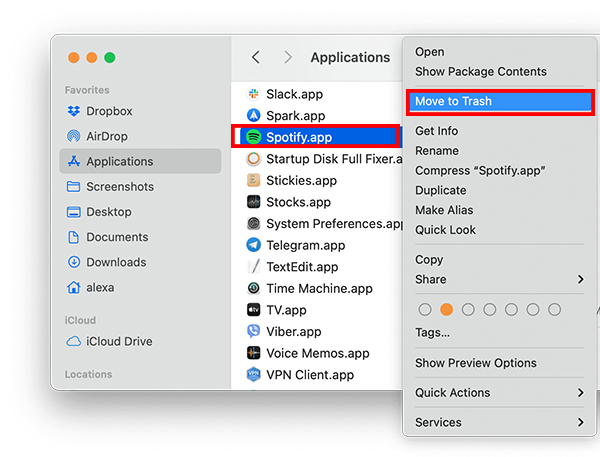Select the Voice Memos.app file name

coord(318,353)
